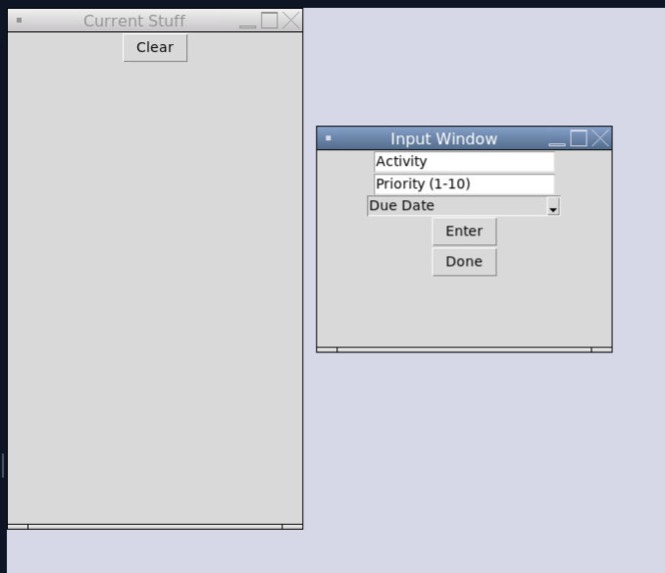Minimize the Current Stuff window
The width and height of the screenshot is (665, 573).
[x=248, y=26]
